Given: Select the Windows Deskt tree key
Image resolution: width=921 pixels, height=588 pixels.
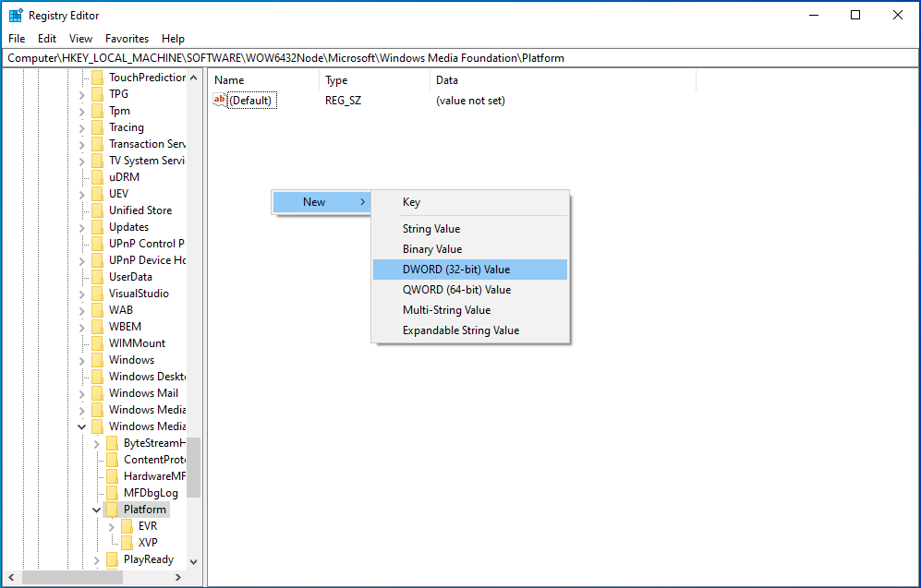Looking at the screenshot, I should coord(147,377).
